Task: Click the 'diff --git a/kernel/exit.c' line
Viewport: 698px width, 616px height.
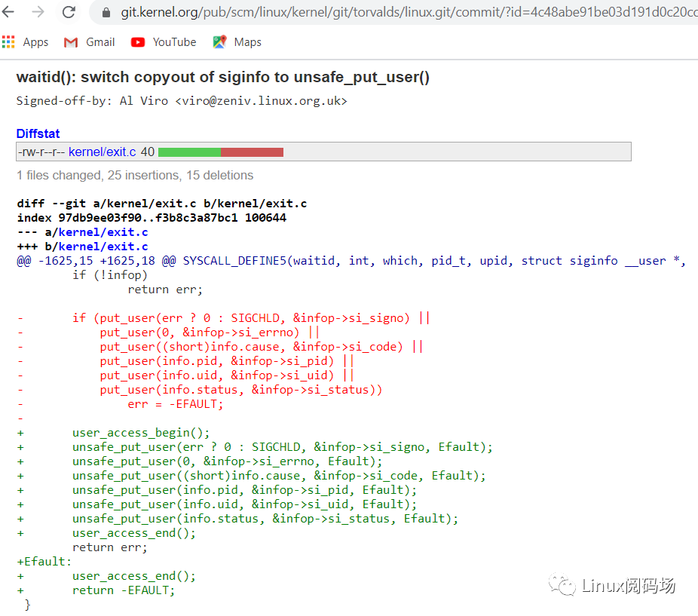Action: (162, 204)
